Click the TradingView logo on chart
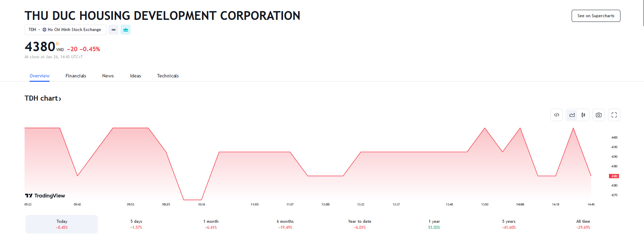Screen dimensions: 644x246 [x=45, y=196]
